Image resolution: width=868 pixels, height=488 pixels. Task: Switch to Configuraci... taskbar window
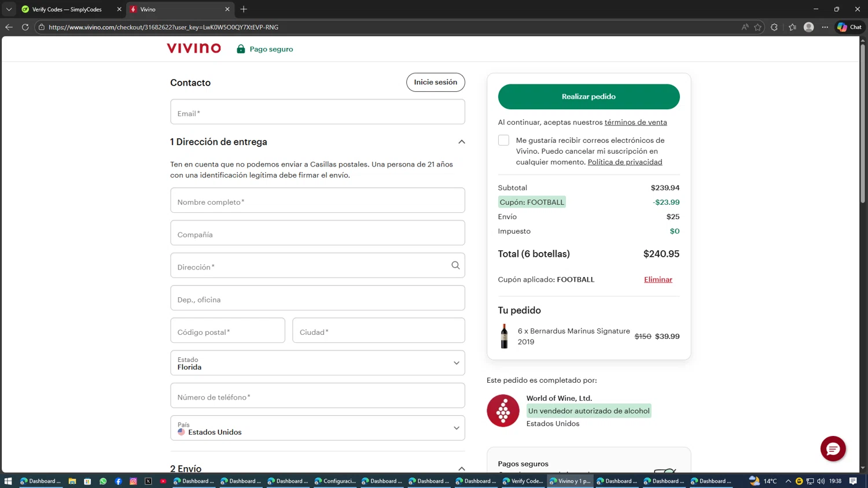click(335, 481)
